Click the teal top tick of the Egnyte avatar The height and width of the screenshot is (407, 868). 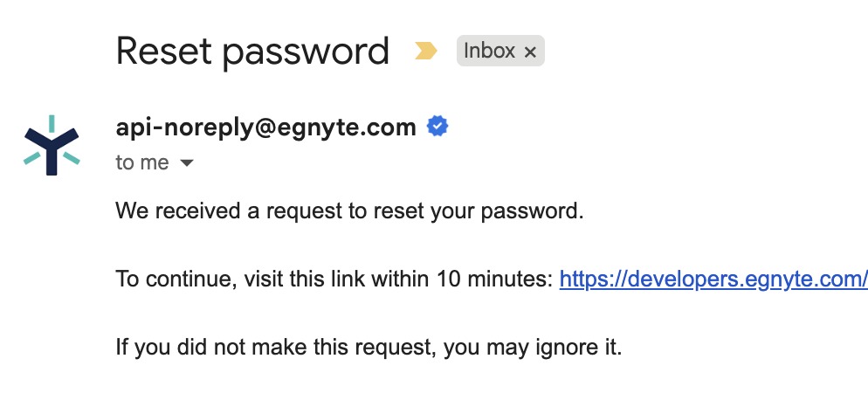52,122
